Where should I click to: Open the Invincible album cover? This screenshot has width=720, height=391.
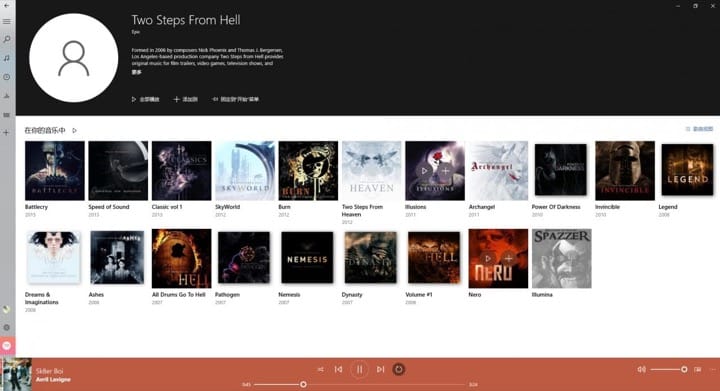[625, 171]
